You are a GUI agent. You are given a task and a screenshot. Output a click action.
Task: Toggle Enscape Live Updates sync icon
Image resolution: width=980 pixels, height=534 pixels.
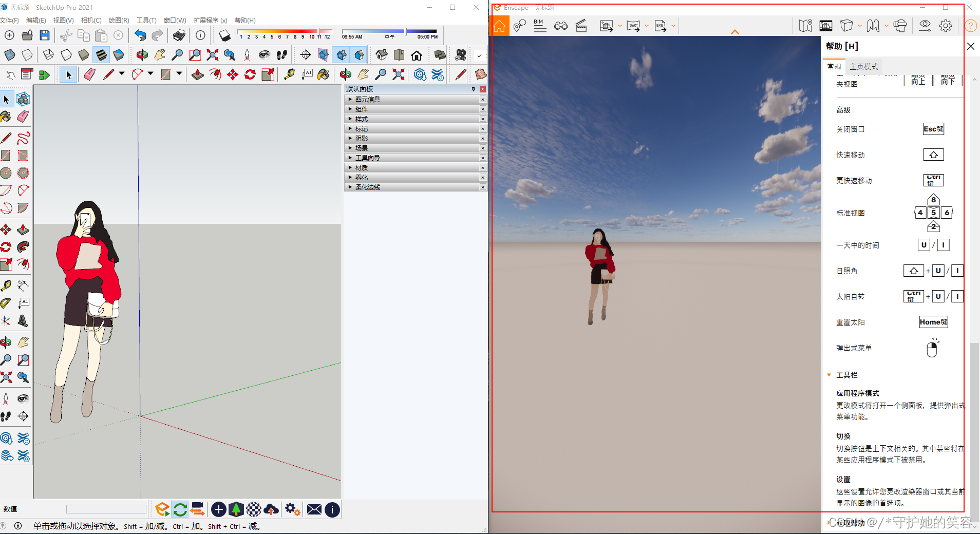180,509
